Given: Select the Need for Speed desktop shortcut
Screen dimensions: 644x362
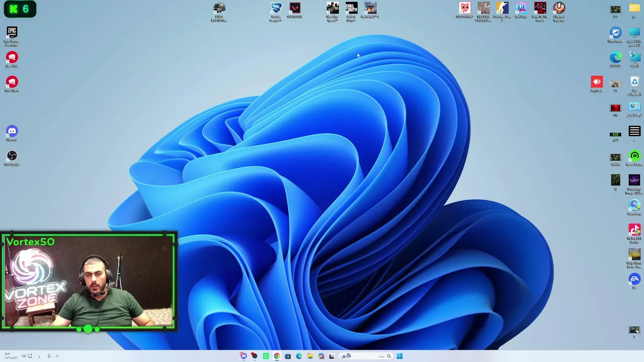Looking at the screenshot, I should click(x=332, y=12).
